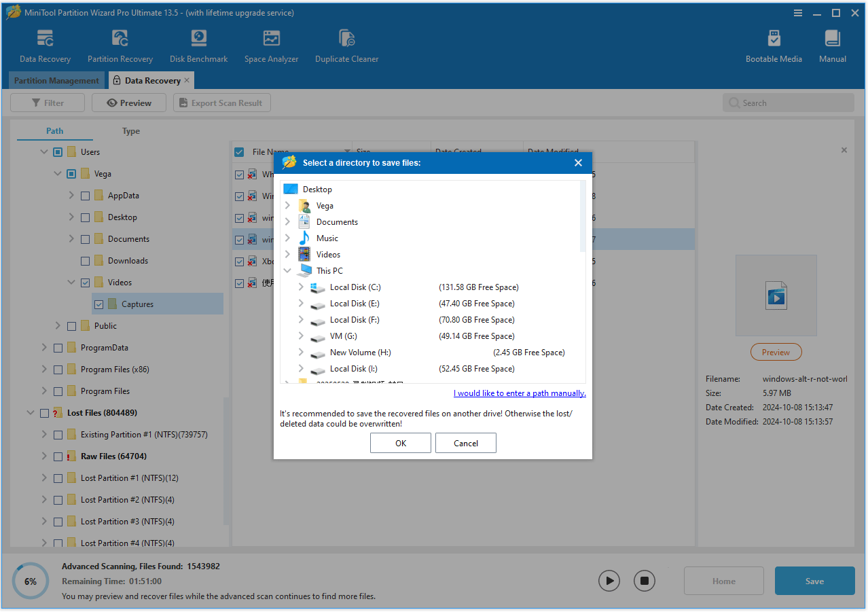Open the Filter options
868x612 pixels.
(x=47, y=102)
